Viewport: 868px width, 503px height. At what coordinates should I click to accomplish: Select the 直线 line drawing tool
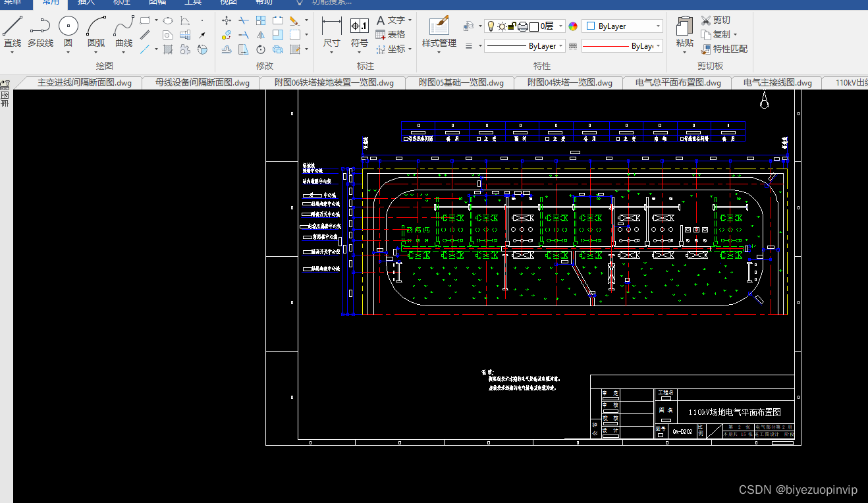tap(13, 32)
